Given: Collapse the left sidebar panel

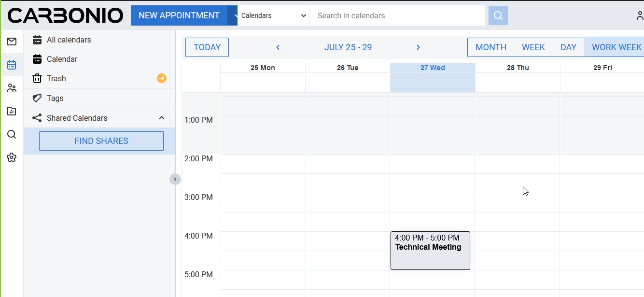Looking at the screenshot, I should point(175,179).
